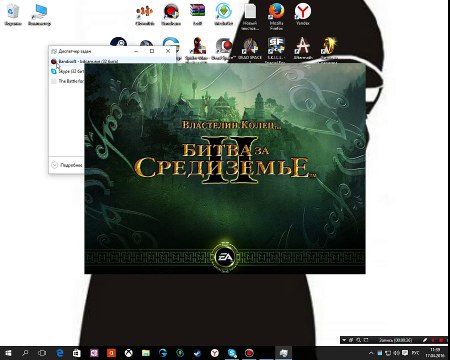Open the blue swirl app on the taskbar

[163, 353]
